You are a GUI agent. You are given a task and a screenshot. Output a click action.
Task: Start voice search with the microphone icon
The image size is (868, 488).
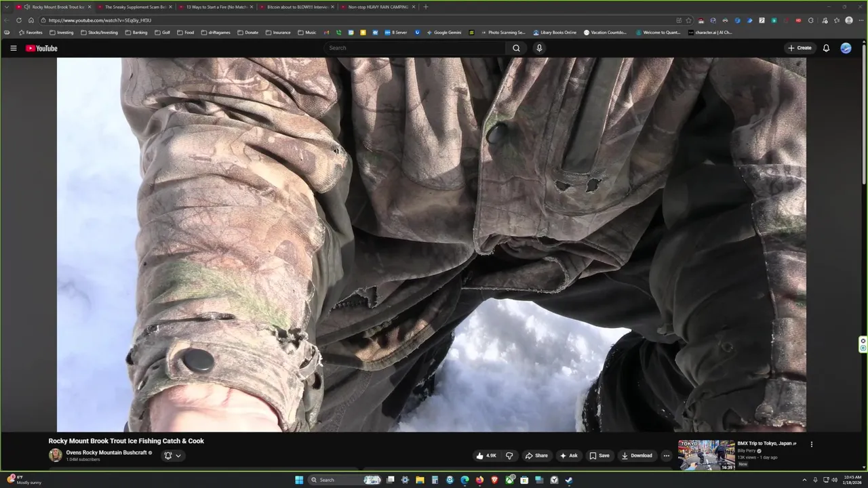pos(539,48)
